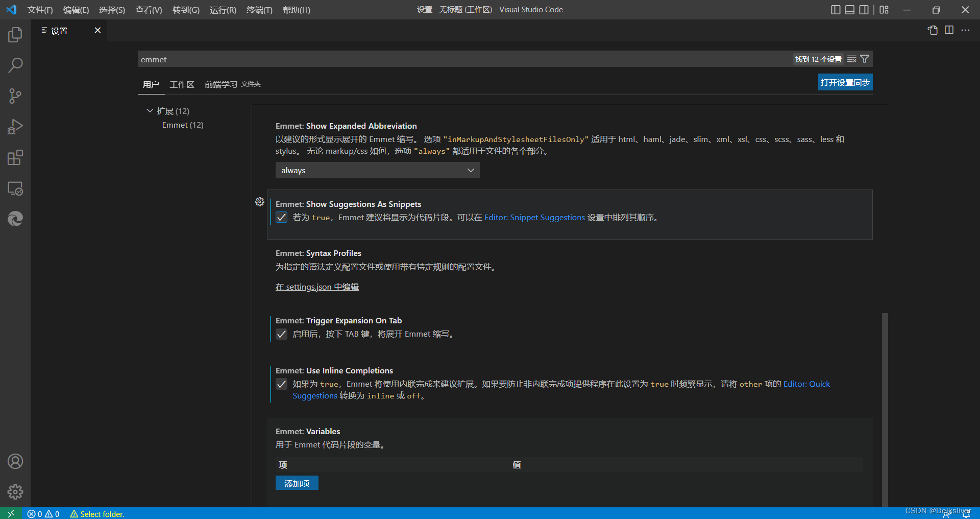Click the VS Code logo icon
The width and height of the screenshot is (980, 519).
(x=11, y=10)
